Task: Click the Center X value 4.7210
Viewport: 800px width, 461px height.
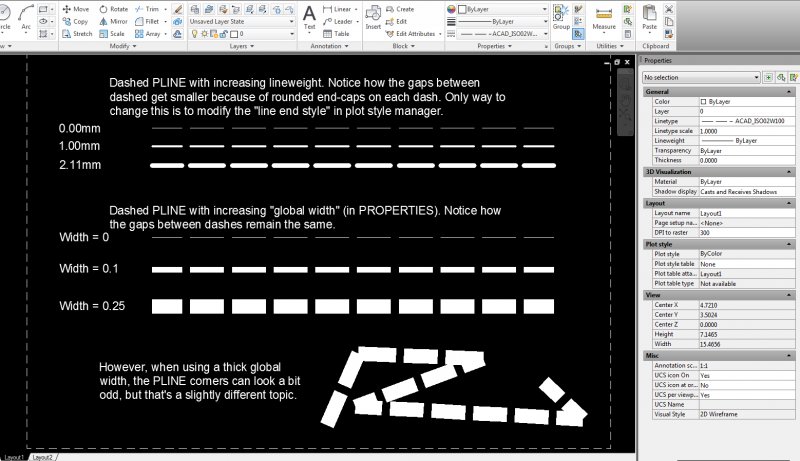Action: [x=746, y=305]
